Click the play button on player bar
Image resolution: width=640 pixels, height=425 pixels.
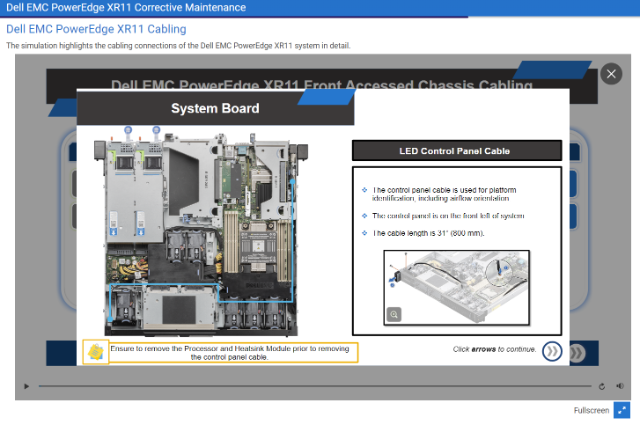click(x=27, y=386)
